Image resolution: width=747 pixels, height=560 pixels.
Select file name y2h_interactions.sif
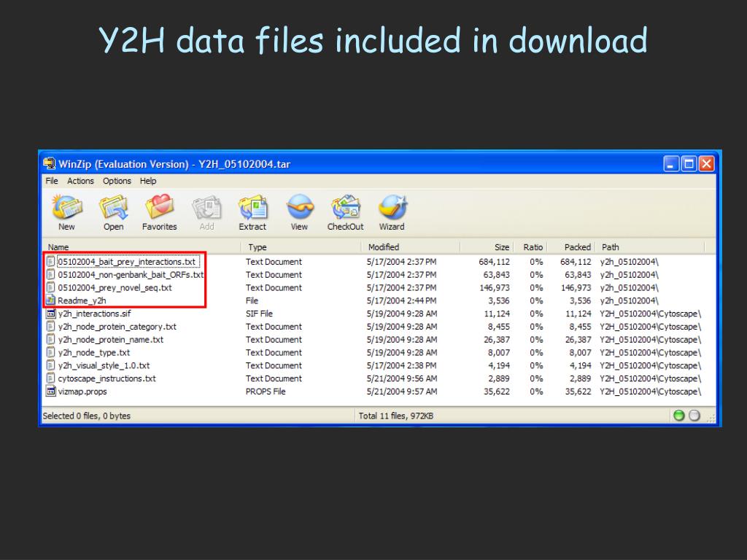pyautogui.click(x=94, y=314)
